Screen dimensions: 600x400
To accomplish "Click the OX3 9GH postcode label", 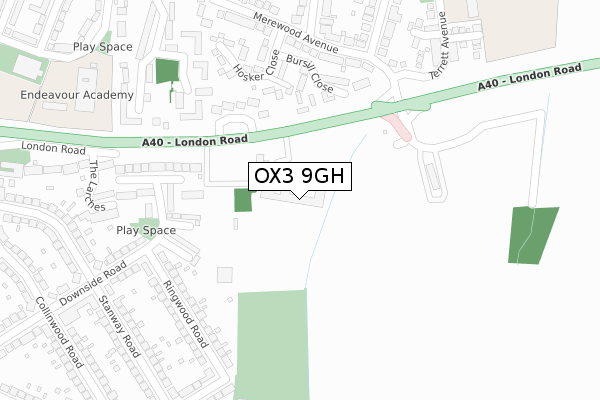I will 300,176.
